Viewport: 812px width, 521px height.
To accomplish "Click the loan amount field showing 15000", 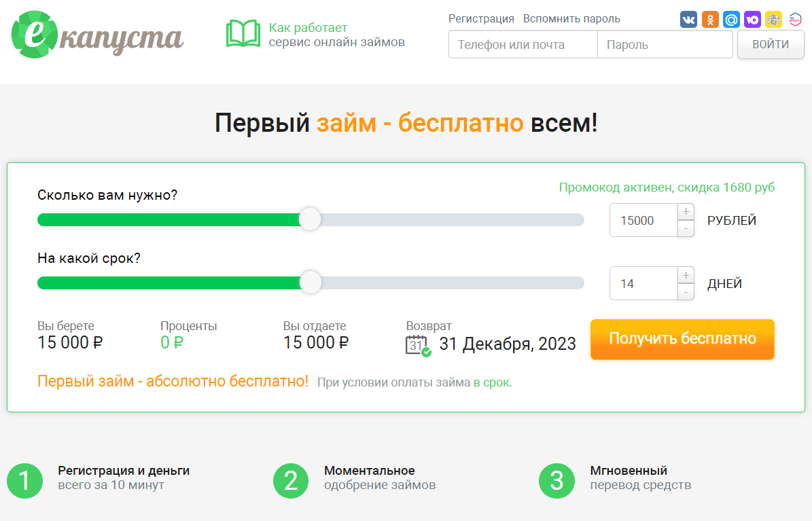I will (x=643, y=220).
